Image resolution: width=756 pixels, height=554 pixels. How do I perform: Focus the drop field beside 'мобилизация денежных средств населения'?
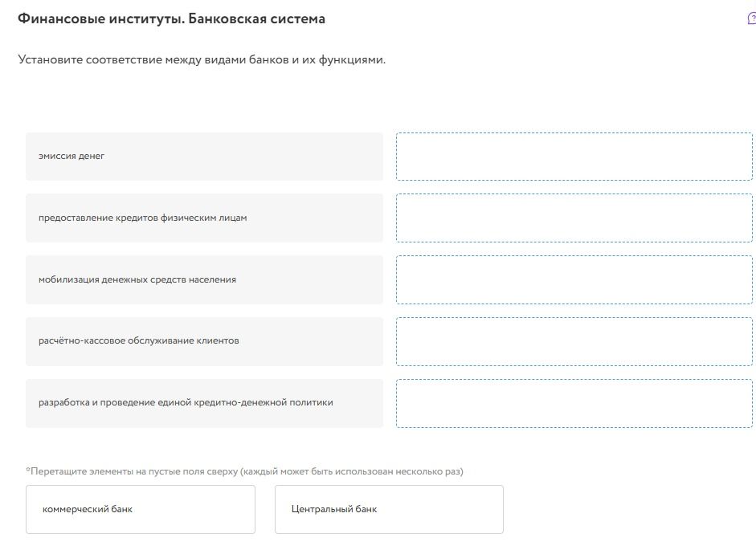(x=574, y=279)
